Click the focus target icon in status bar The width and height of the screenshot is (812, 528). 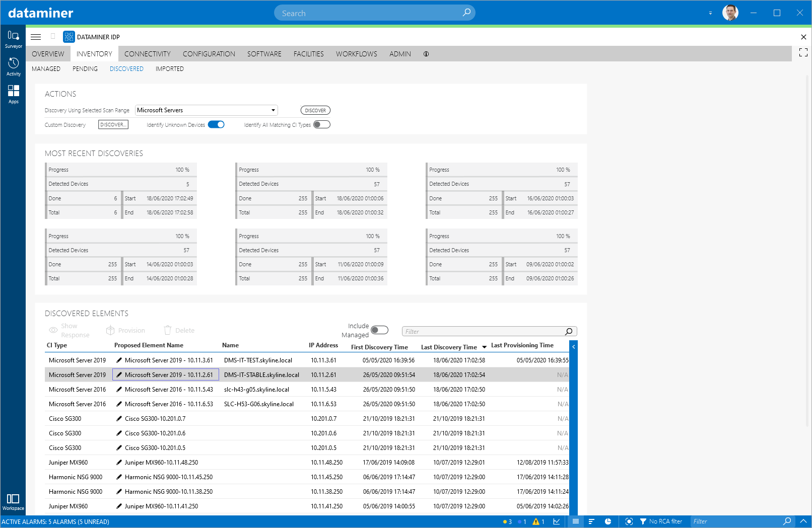click(x=629, y=521)
